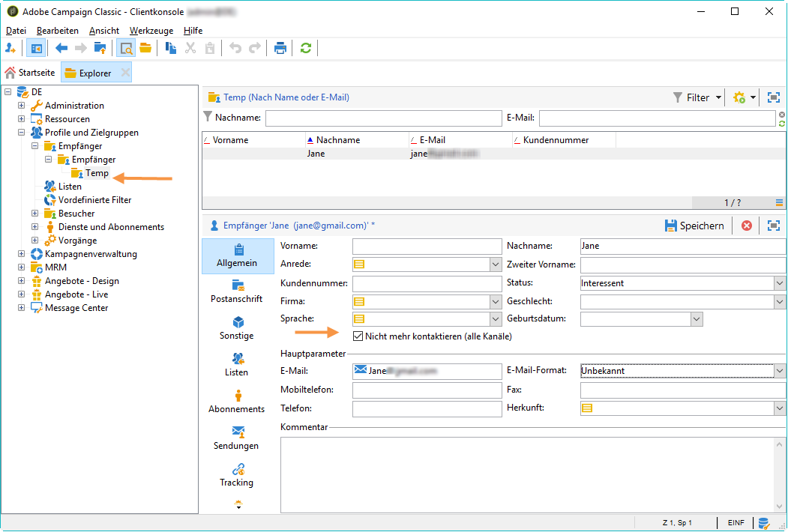The height and width of the screenshot is (532, 788).
Task: Click the Speichern button
Action: pos(694,226)
